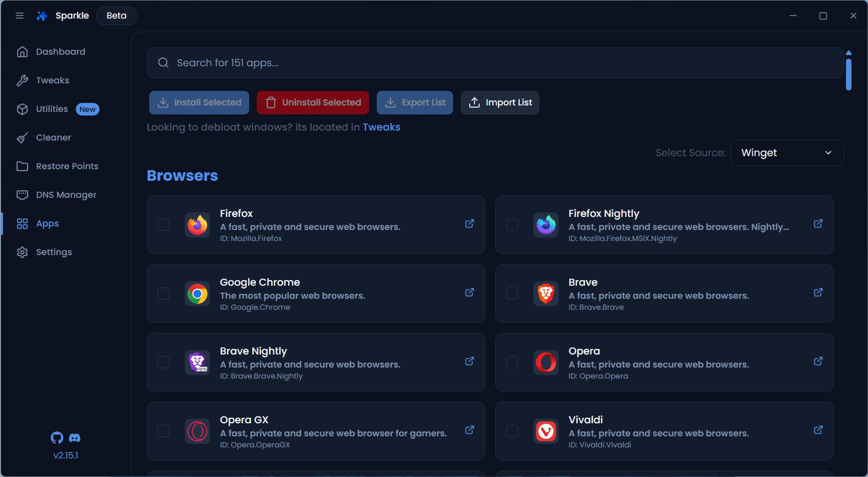Open external link for Brave Nightly
The height and width of the screenshot is (477, 868).
[x=470, y=361]
